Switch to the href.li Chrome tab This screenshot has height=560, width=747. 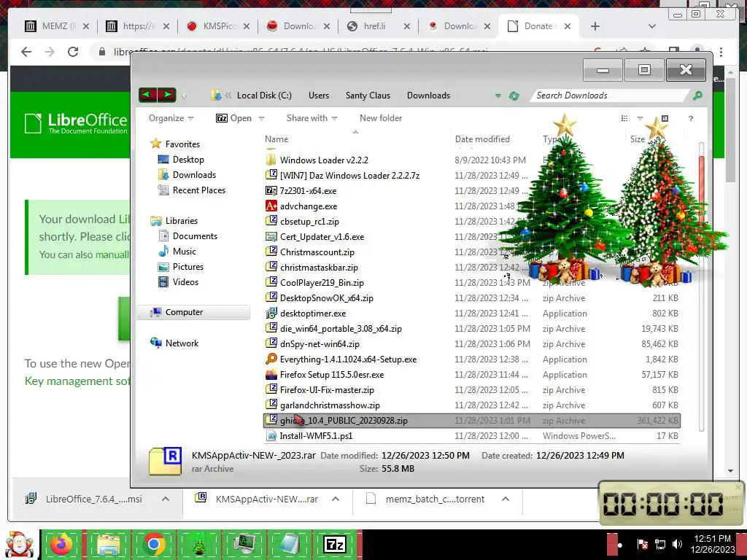coord(379,26)
